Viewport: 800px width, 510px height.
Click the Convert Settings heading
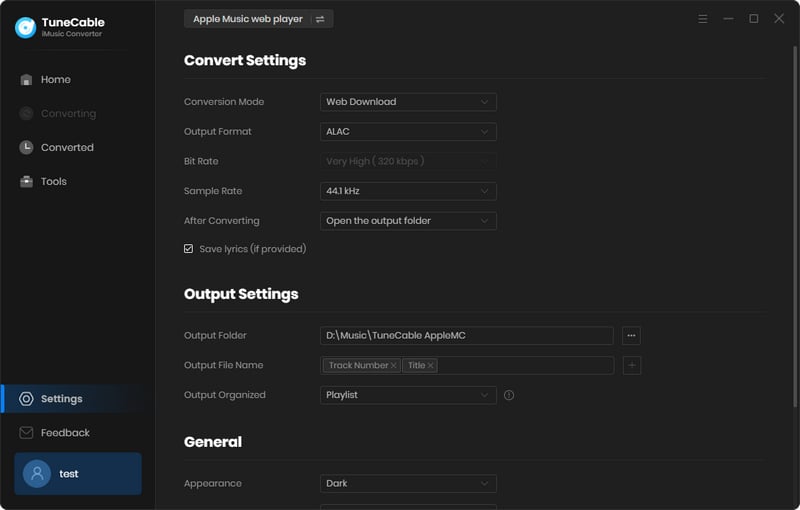click(x=245, y=60)
